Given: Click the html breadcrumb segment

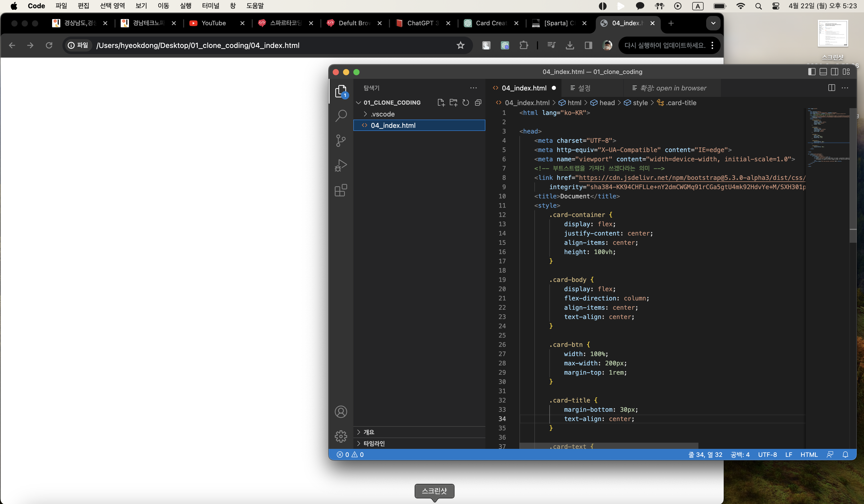Looking at the screenshot, I should tap(570, 103).
